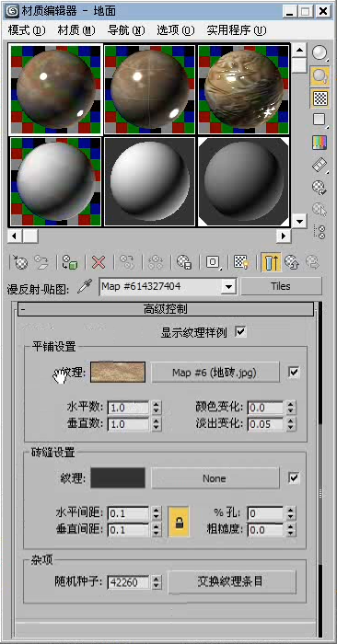Open the 导航 menu
The width and height of the screenshot is (337, 644).
[x=126, y=30]
